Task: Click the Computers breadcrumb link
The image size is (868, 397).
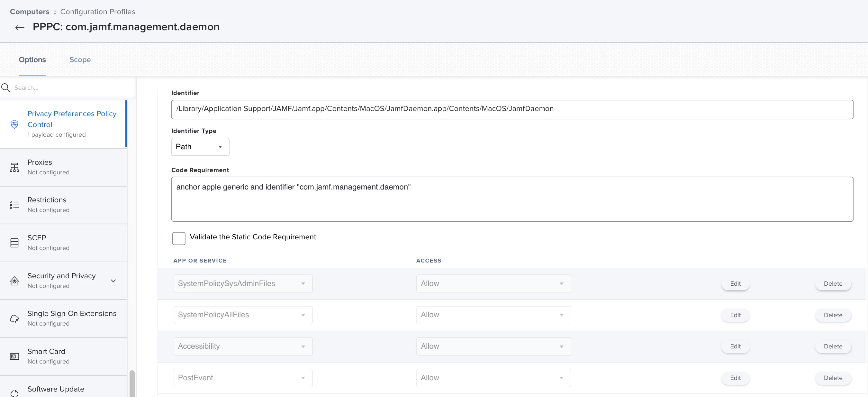Action: pos(30,12)
